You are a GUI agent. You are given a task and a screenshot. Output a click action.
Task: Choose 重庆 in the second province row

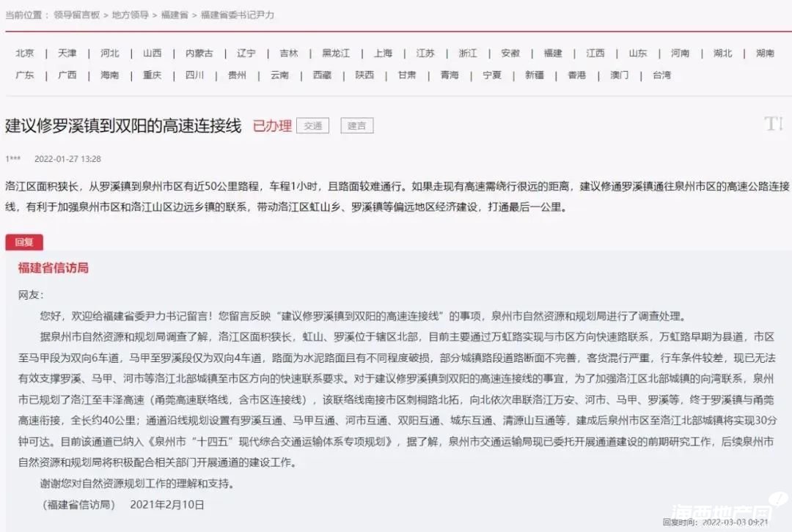pos(152,75)
